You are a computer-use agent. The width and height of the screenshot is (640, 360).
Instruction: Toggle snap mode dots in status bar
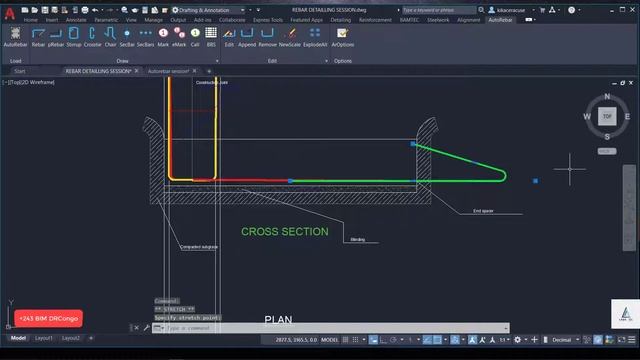pyautogui.click(x=356, y=340)
